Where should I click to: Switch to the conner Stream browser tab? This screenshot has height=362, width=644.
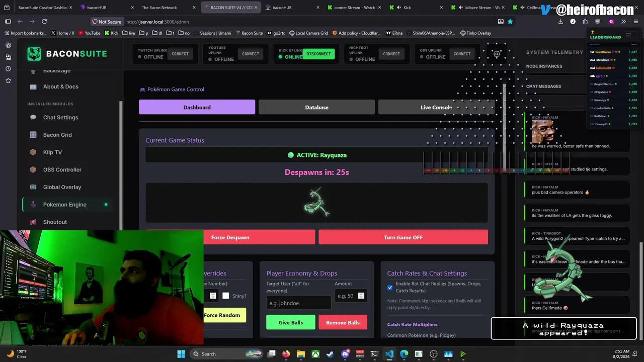point(354,8)
